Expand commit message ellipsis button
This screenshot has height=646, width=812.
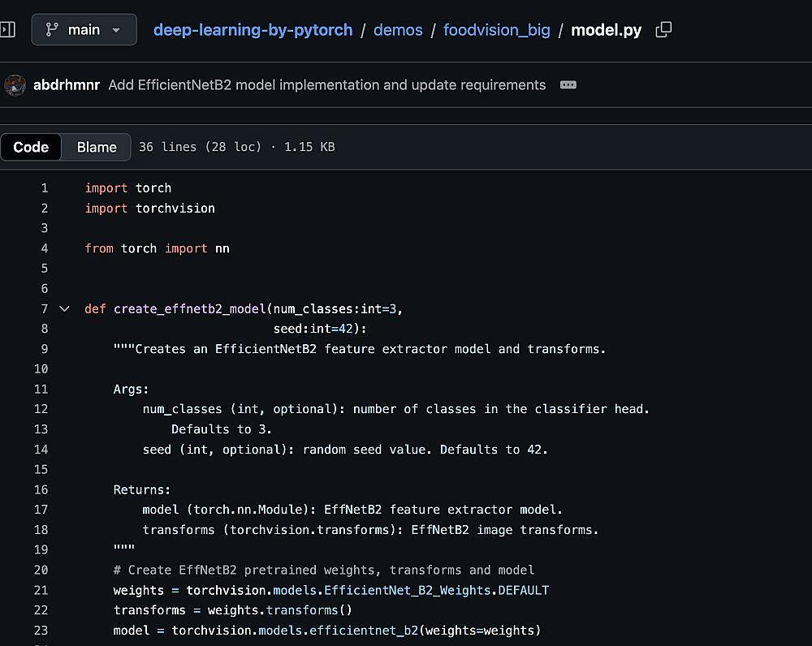tap(568, 85)
